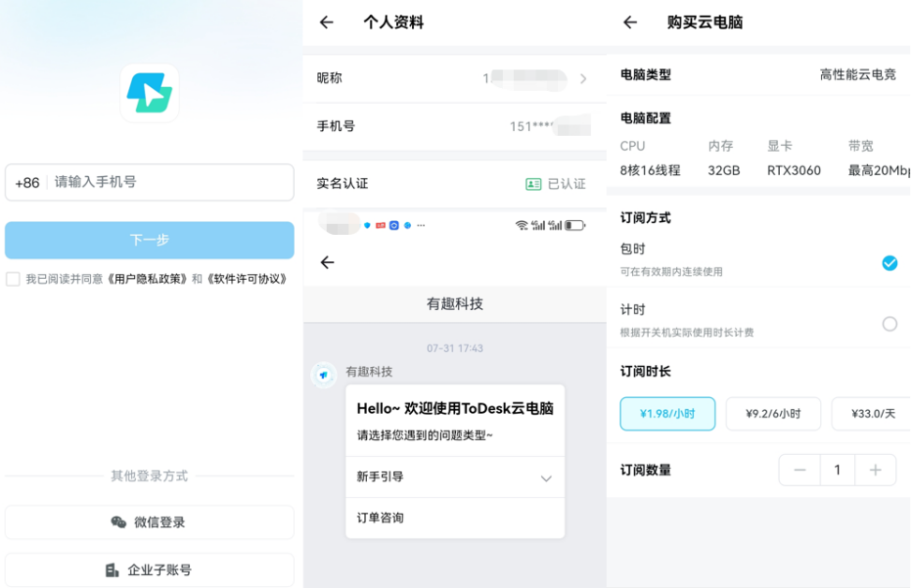
Task: Choose ¥33.0/天 duration option
Action: (872, 414)
